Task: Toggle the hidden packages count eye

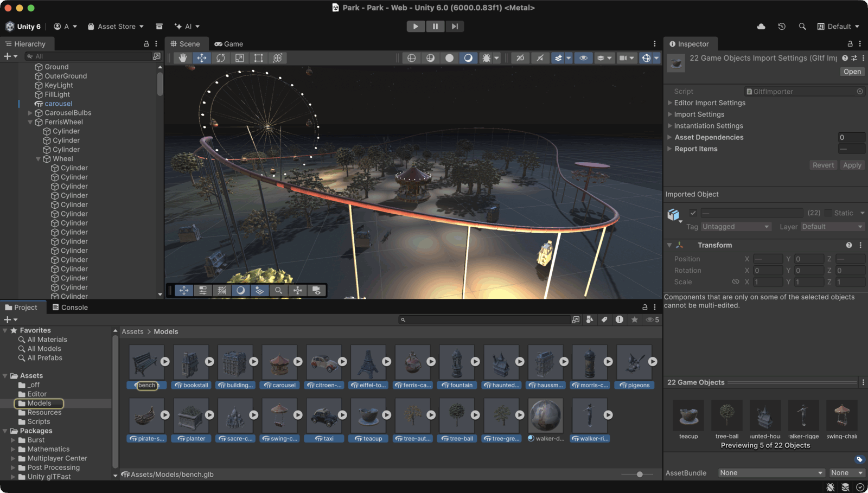Action: [653, 319]
